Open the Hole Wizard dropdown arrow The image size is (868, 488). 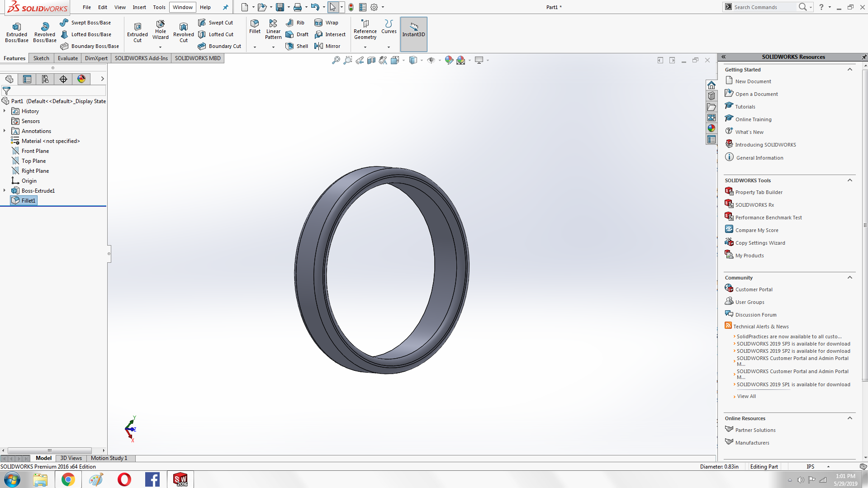160,47
